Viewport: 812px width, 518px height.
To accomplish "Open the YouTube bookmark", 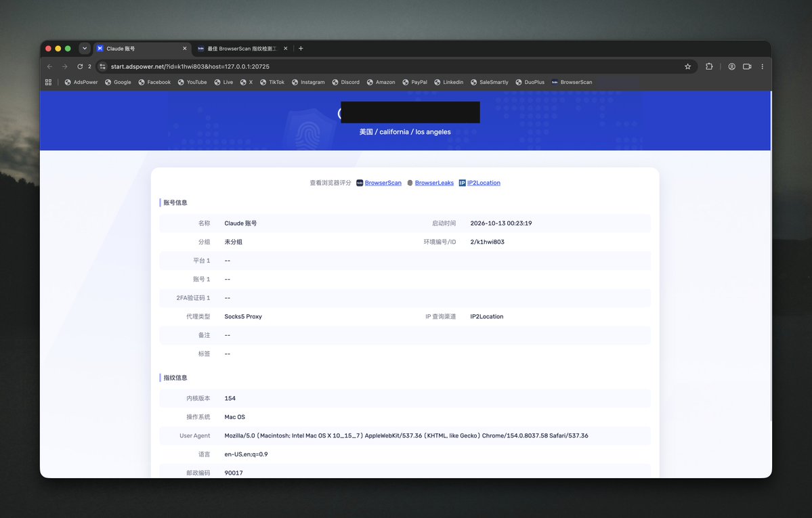I will (192, 82).
